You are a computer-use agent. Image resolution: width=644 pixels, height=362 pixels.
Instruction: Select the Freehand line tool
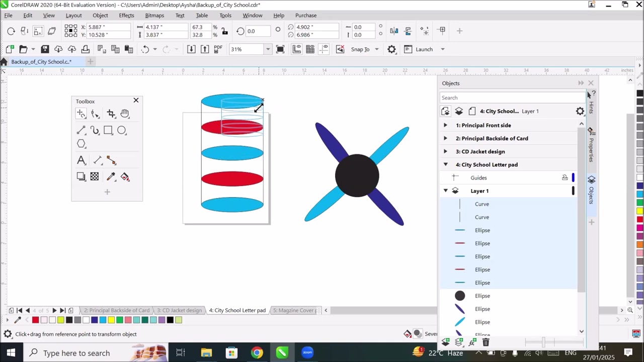(81, 131)
